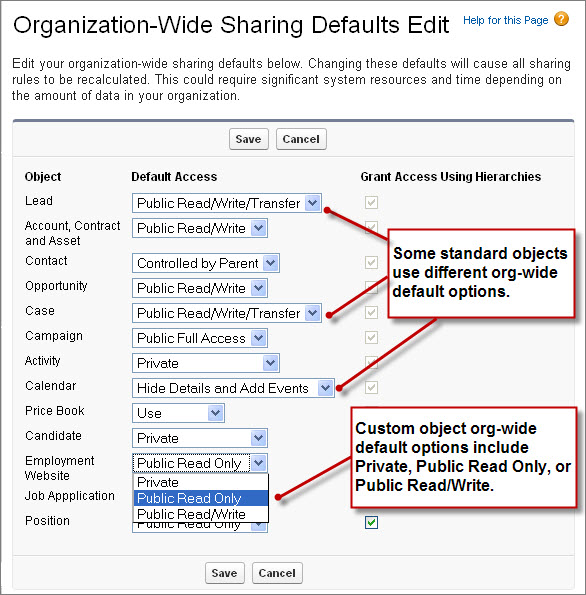Toggle the Position hierarchy access checkbox
This screenshot has width=586, height=595.
click(x=371, y=523)
